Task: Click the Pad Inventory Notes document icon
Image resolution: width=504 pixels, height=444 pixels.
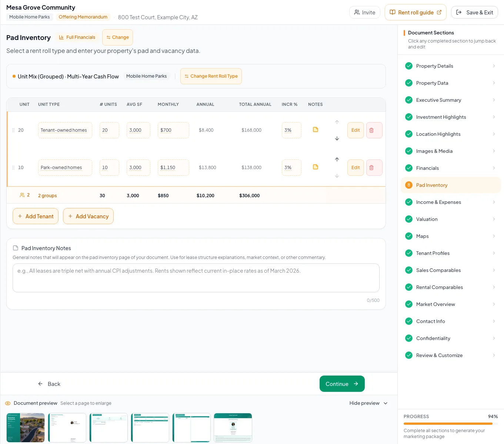Action: point(16,248)
